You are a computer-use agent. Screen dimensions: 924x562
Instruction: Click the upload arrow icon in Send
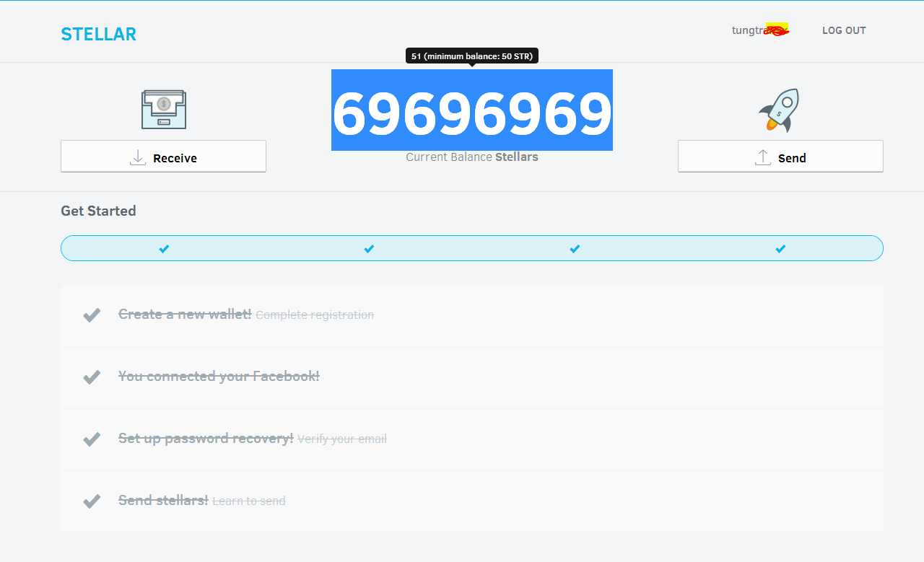[x=763, y=157]
